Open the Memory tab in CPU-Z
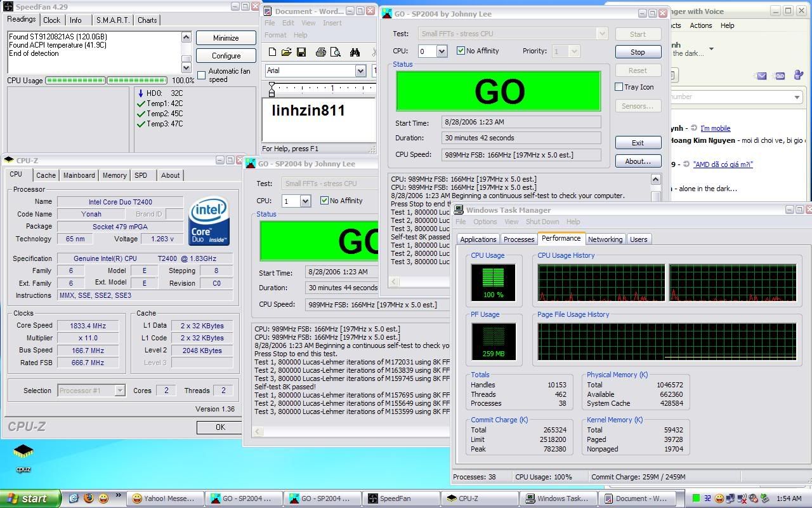 coord(114,175)
